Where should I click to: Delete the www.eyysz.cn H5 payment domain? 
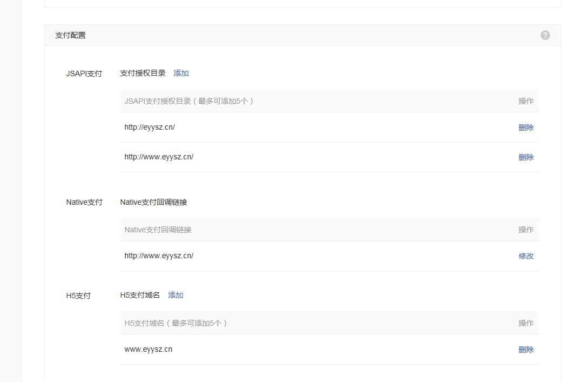[x=526, y=349]
